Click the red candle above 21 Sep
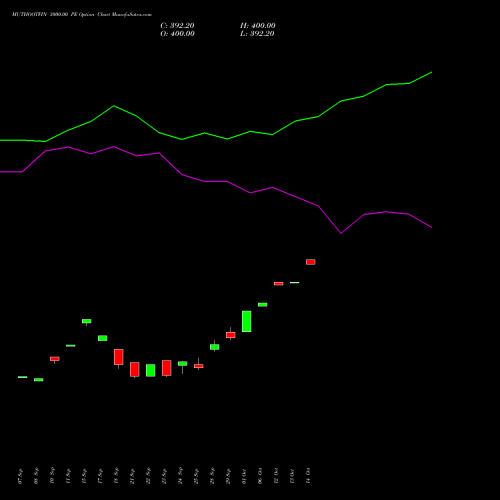 click(135, 370)
